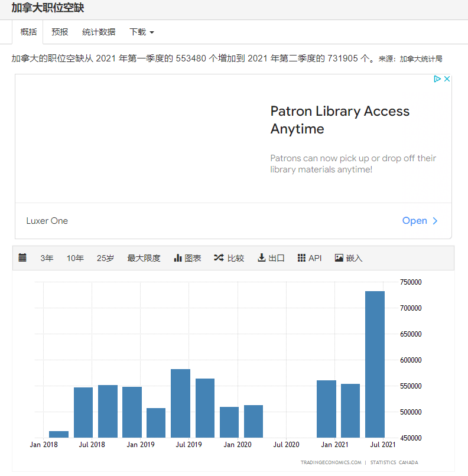
Task: Click the chart bar at Jan 2021
Action: [x=326, y=409]
